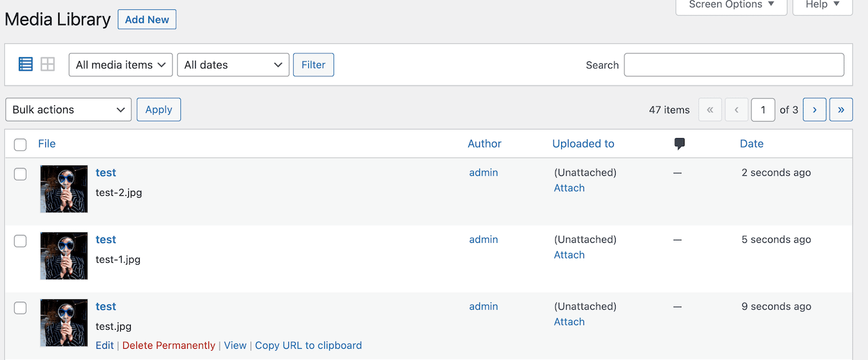868x360 pixels.
Task: Select the test-2.jpg row checkbox
Action: pos(20,174)
